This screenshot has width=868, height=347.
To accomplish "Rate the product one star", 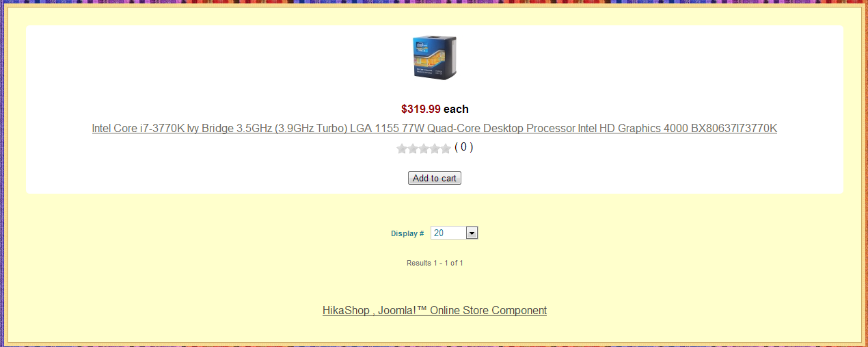I will coord(402,149).
